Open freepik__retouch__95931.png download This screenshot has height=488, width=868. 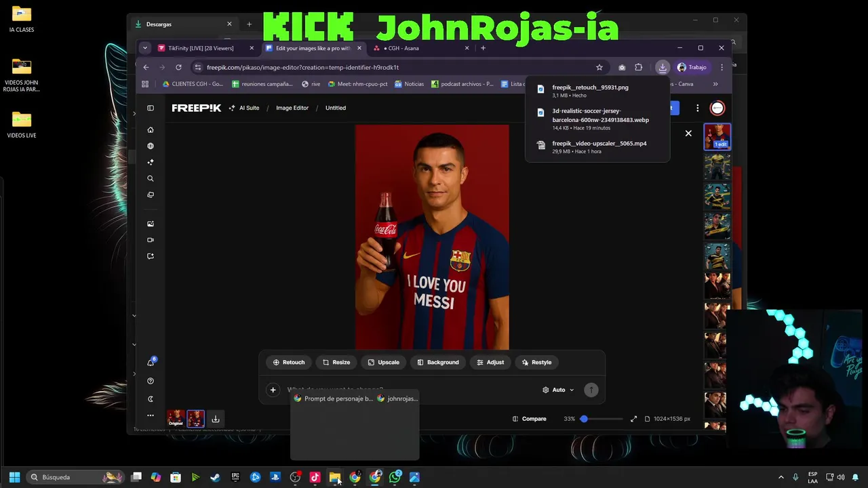[x=597, y=91]
